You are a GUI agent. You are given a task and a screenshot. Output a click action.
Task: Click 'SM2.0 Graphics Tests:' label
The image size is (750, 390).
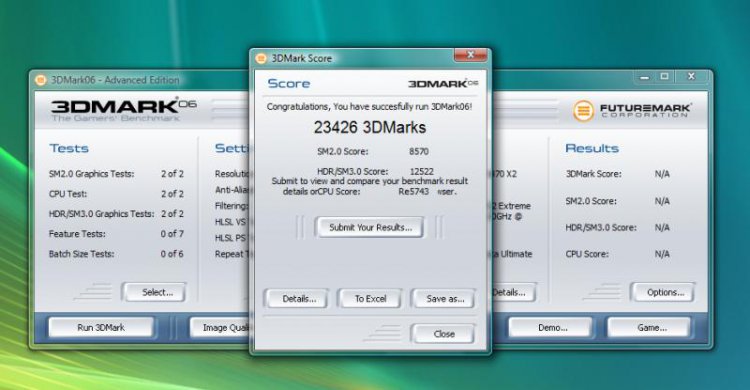[91, 174]
